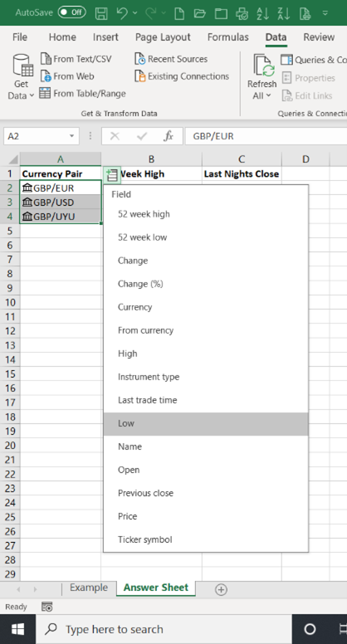Open the Get Data button

[21, 77]
